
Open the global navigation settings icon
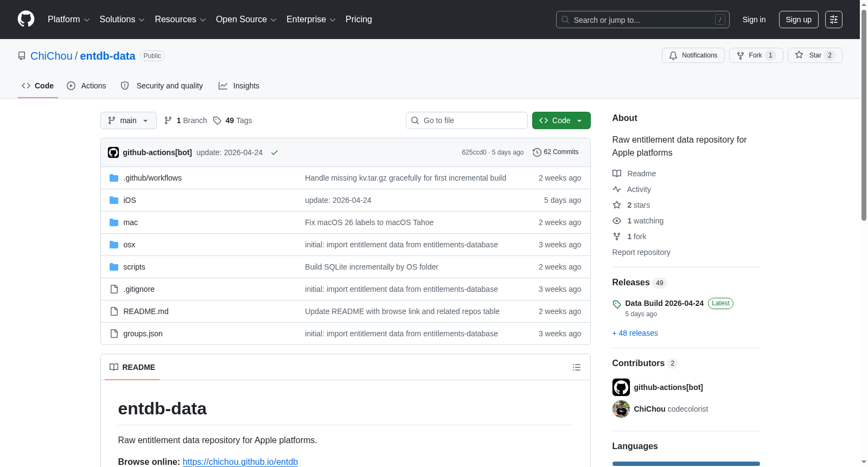(x=834, y=20)
